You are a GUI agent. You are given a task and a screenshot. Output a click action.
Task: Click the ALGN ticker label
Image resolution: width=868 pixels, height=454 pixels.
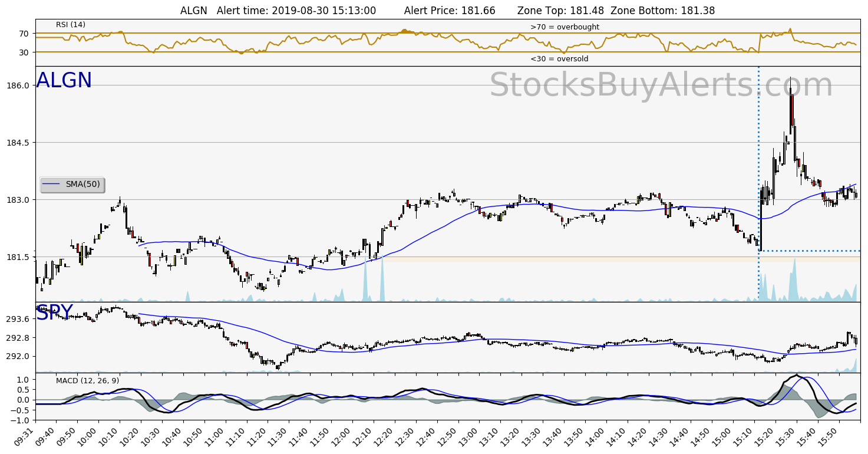pos(64,81)
